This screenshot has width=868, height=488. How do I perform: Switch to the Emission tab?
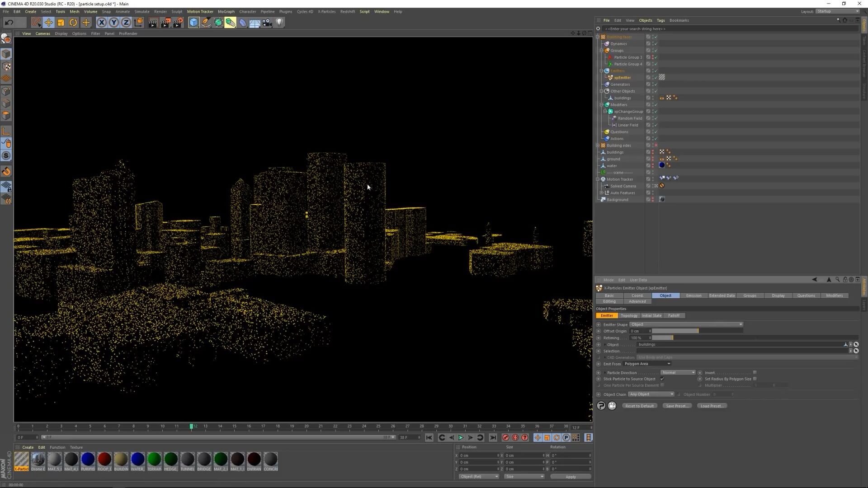click(693, 296)
